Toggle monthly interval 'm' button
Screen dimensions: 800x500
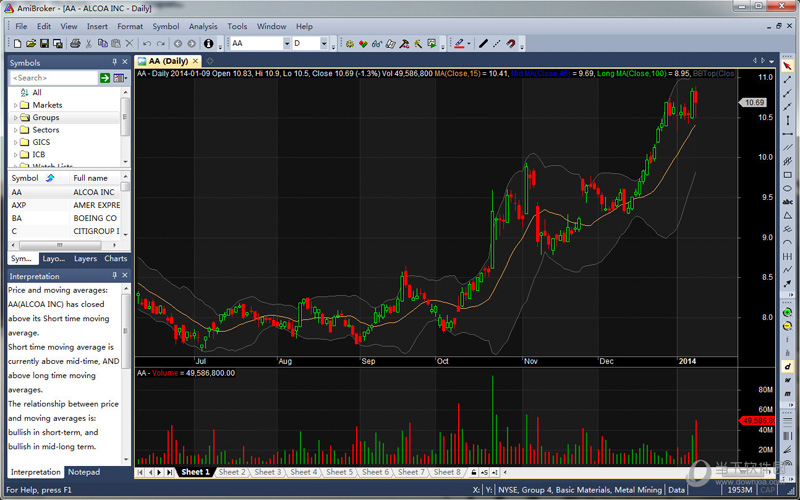coord(787,393)
